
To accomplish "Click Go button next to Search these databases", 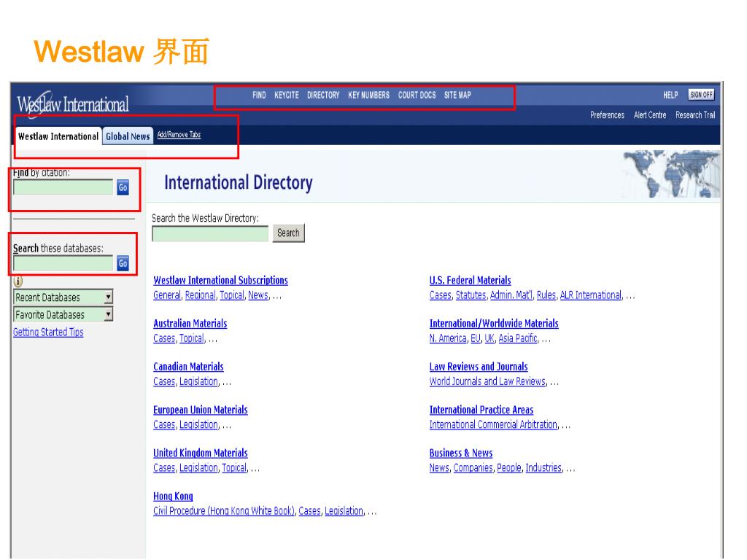I will 123,263.
